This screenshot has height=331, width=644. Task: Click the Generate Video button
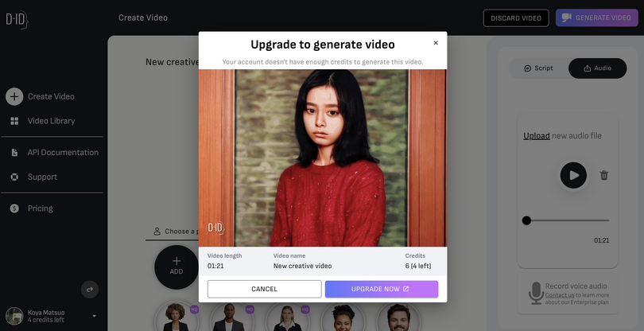[x=597, y=18]
